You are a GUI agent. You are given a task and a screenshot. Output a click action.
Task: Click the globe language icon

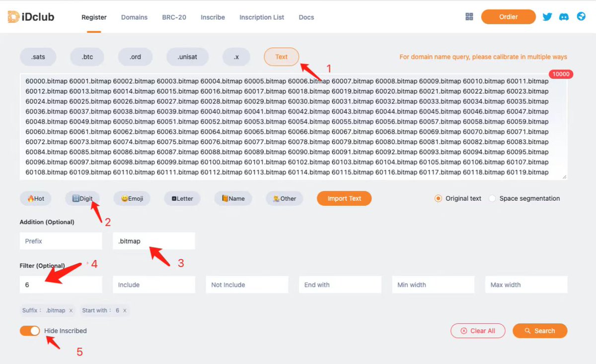581,17
